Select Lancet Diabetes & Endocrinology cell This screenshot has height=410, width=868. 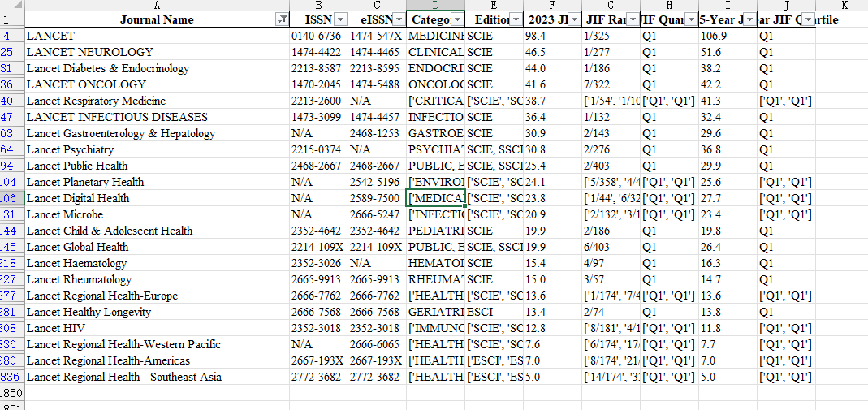tap(158, 69)
